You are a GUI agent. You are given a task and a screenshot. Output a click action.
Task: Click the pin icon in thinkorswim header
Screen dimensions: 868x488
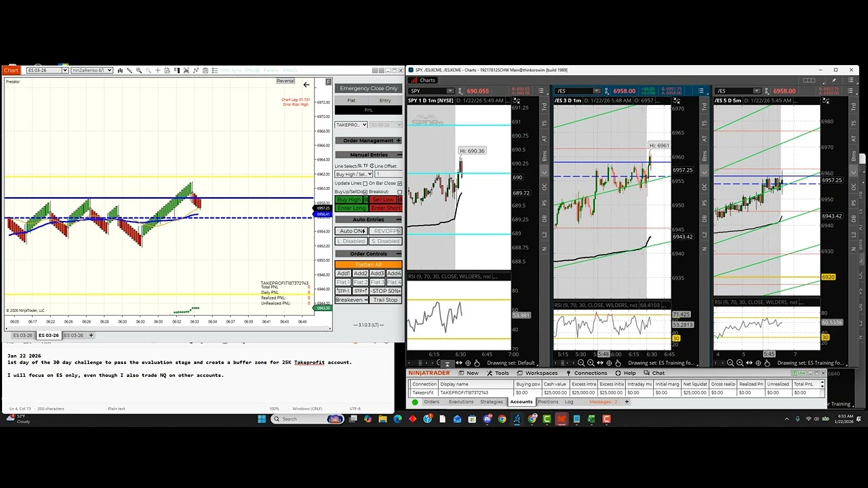pyautogui.click(x=833, y=80)
